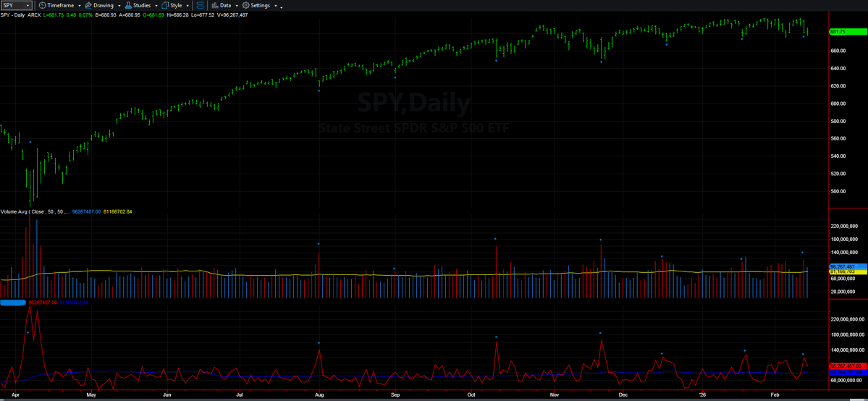Expand the Data dropdown arrow
868x401 pixels.
click(237, 6)
